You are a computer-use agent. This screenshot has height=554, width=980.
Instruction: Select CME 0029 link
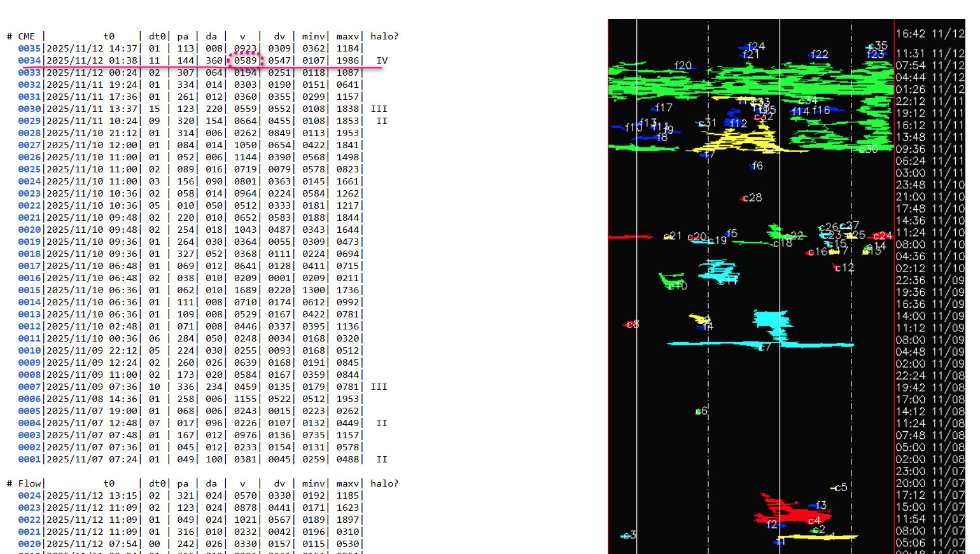point(29,121)
